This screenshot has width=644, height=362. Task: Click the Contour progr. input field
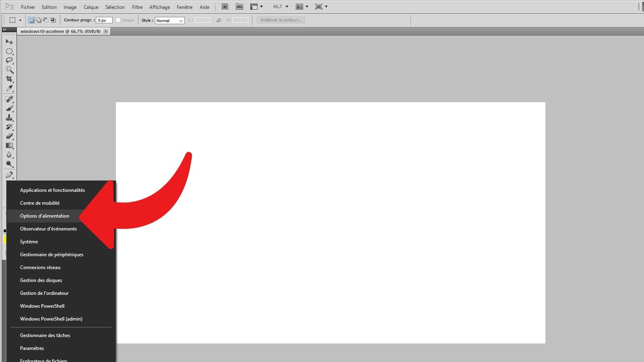pyautogui.click(x=104, y=20)
